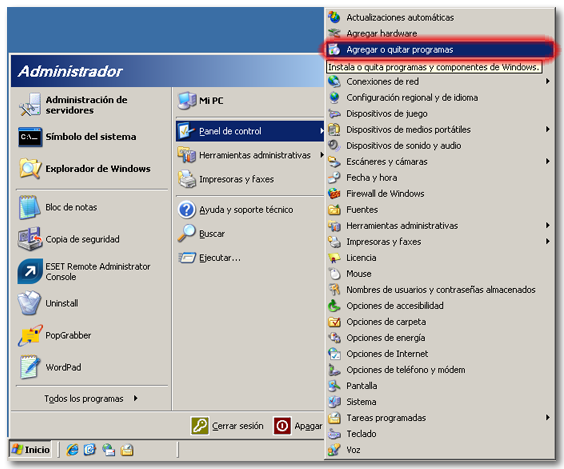Expand Conexiones de red submenu arrow

point(547,81)
